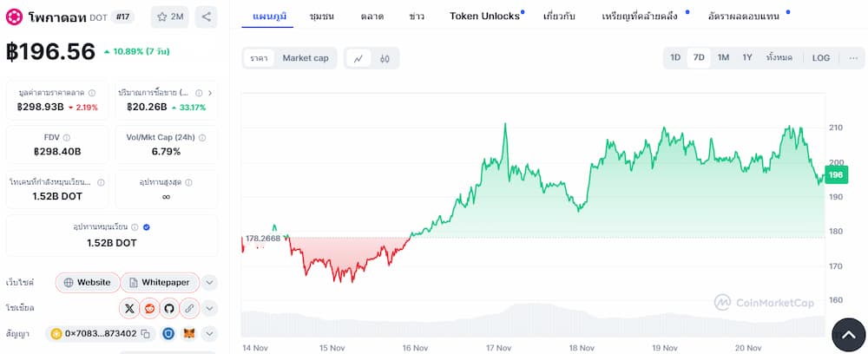
Task: Set chart range to 7D
Action: [x=699, y=57]
